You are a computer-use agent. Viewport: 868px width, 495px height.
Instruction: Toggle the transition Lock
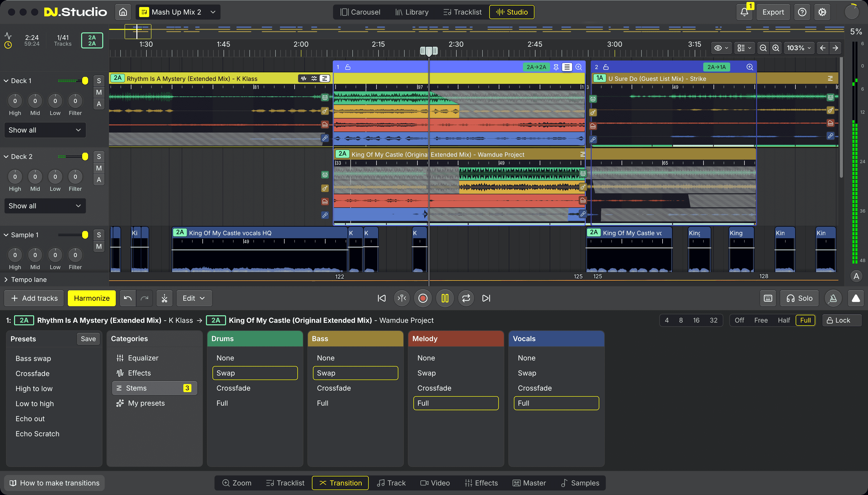(842, 320)
